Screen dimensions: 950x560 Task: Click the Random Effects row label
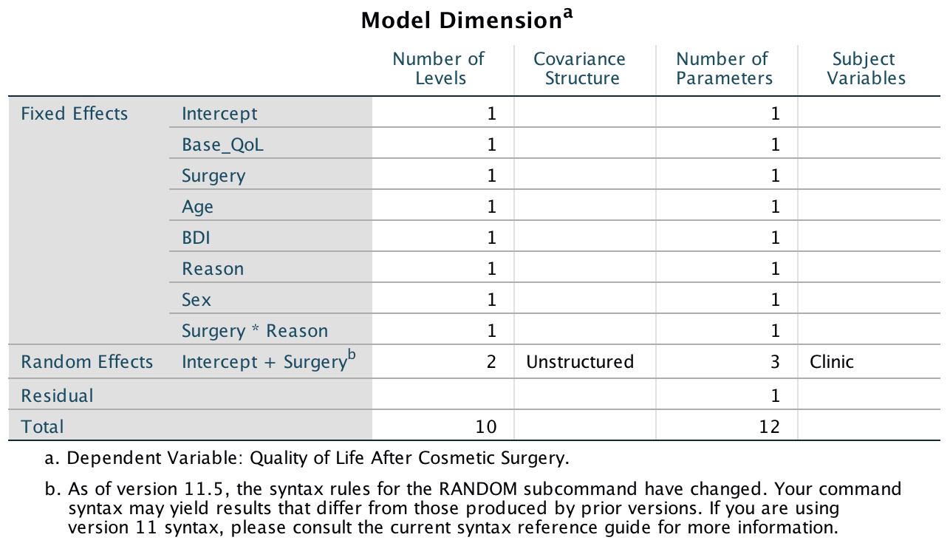click(x=87, y=362)
